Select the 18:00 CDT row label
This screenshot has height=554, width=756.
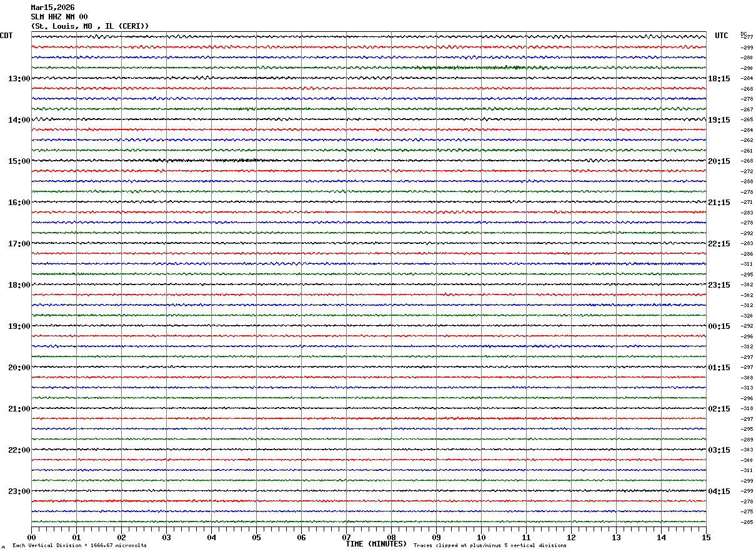point(19,285)
